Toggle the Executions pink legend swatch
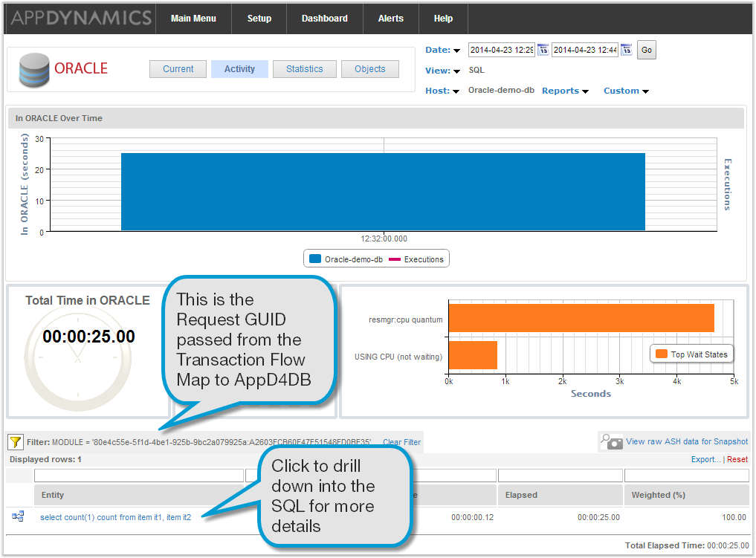 (395, 259)
